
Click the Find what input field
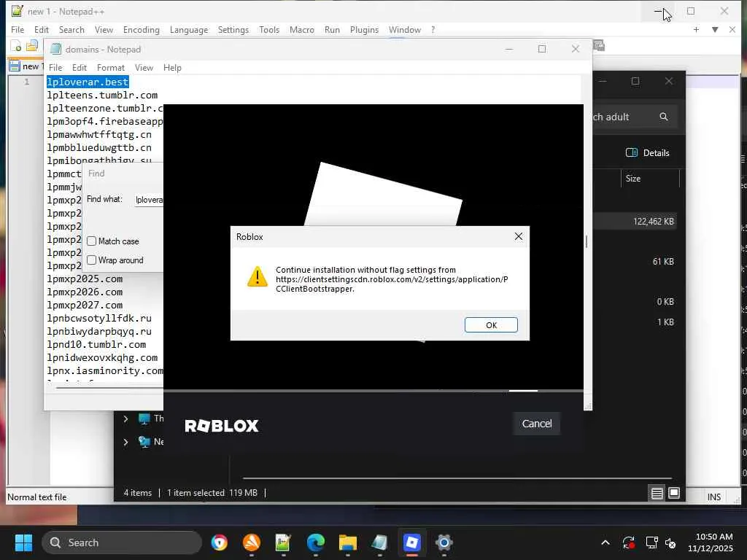[x=149, y=200]
